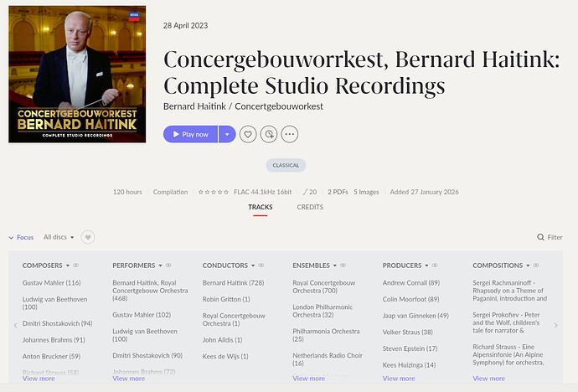Click the add to library/queue circular icon

click(269, 134)
